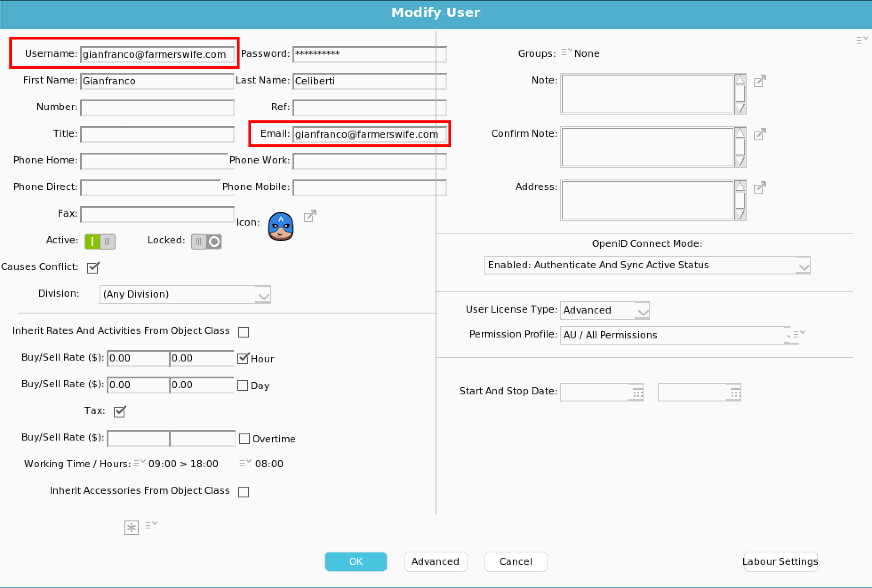This screenshot has width=872, height=588.
Task: Toggle the Locked switch
Action: pyautogui.click(x=206, y=242)
